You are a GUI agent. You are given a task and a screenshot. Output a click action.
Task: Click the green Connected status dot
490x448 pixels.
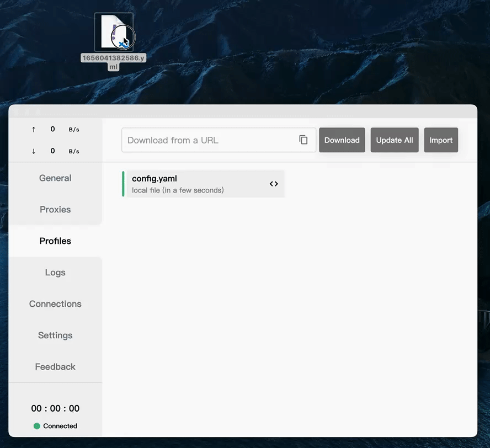coord(37,426)
